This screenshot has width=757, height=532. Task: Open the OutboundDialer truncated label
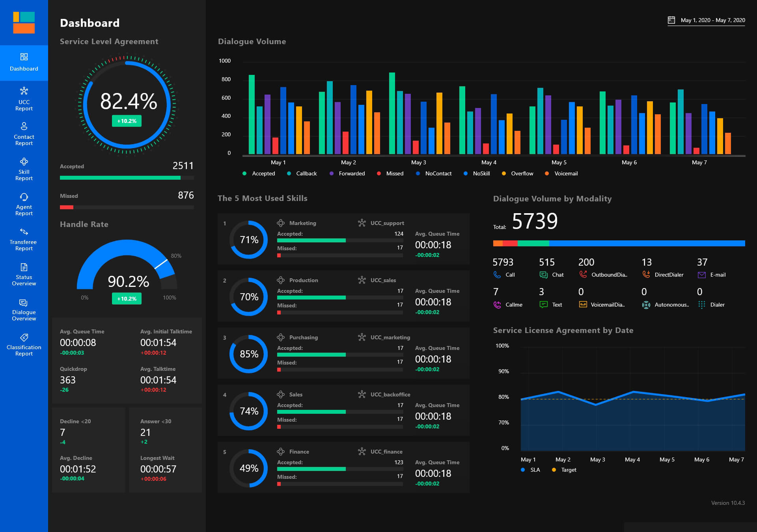pyautogui.click(x=609, y=275)
